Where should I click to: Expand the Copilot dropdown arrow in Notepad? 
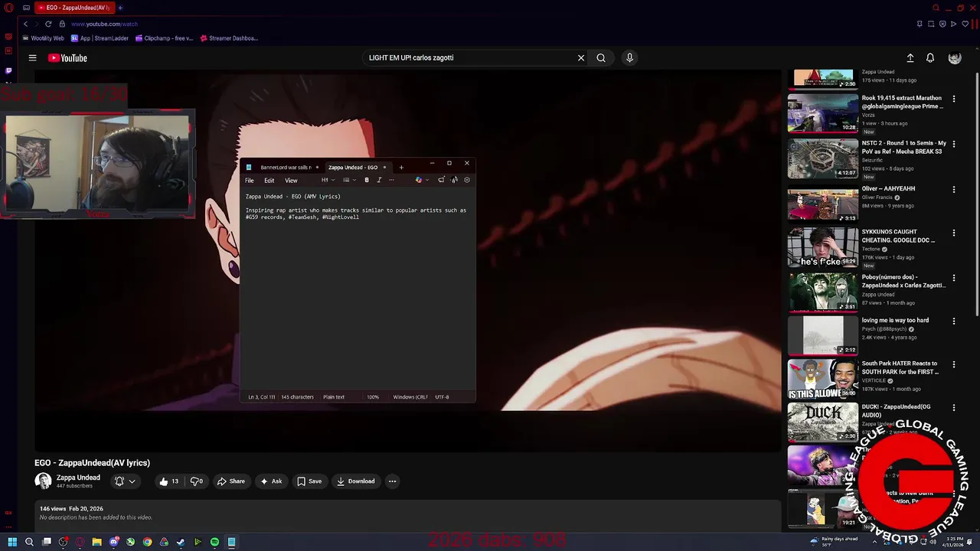click(427, 180)
